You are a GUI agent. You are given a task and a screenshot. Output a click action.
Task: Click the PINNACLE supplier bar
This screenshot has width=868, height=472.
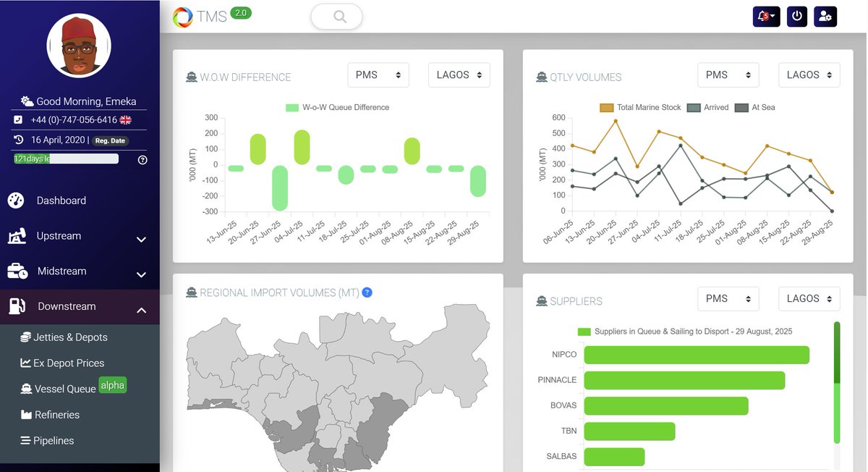pos(684,380)
